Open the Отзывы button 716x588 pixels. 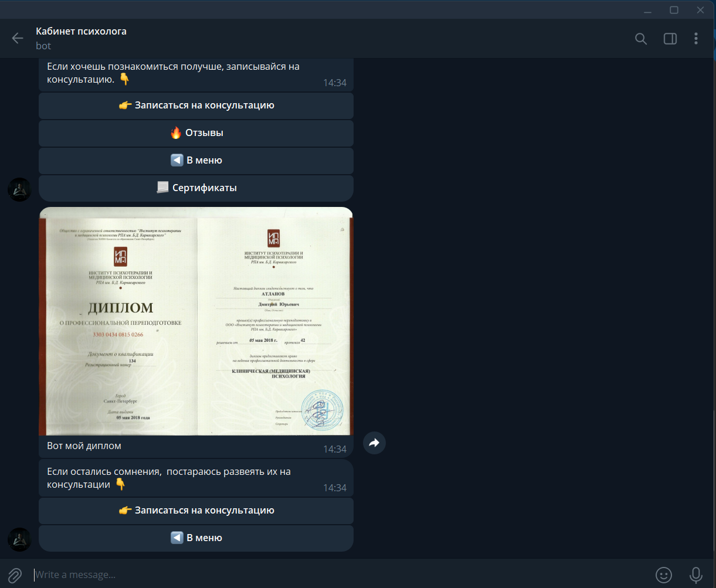pyautogui.click(x=196, y=133)
